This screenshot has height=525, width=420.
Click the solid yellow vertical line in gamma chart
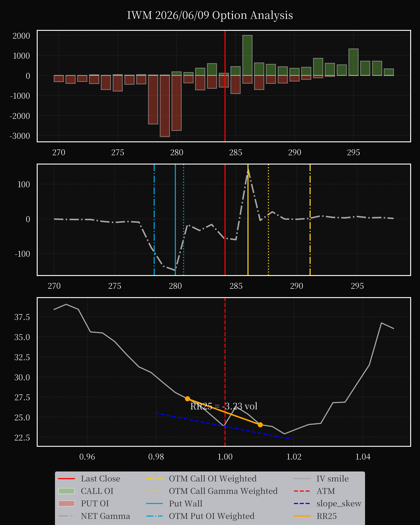point(248,220)
